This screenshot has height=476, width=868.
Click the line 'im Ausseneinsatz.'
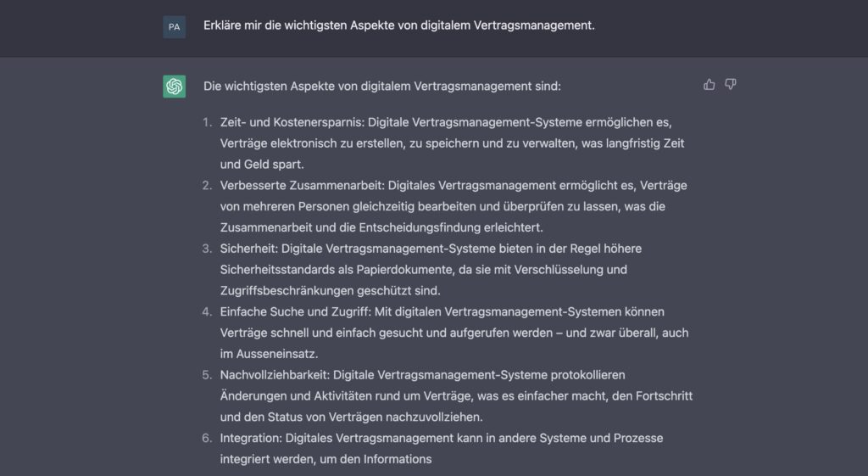pos(268,353)
